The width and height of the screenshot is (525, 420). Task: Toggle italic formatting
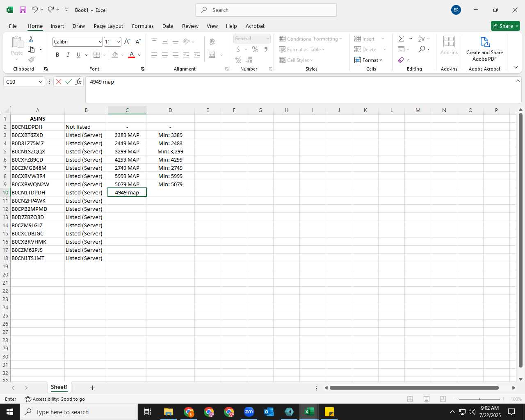pyautogui.click(x=68, y=55)
